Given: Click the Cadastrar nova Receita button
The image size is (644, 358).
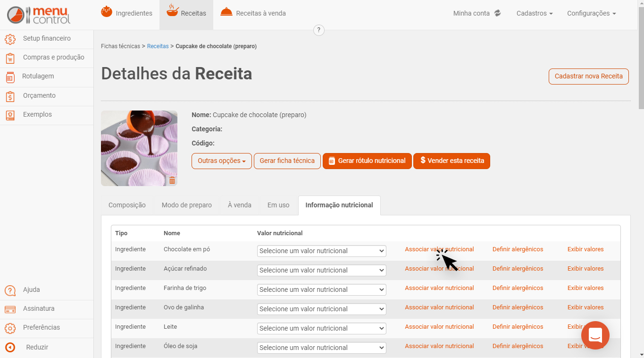Looking at the screenshot, I should (x=589, y=77).
